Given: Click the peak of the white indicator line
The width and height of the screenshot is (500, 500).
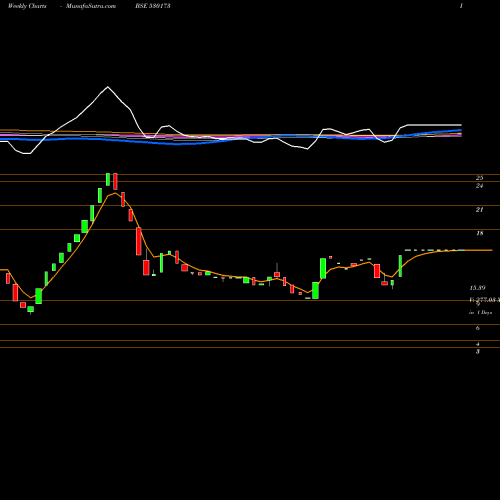Looking at the screenshot, I should click(x=107, y=87).
